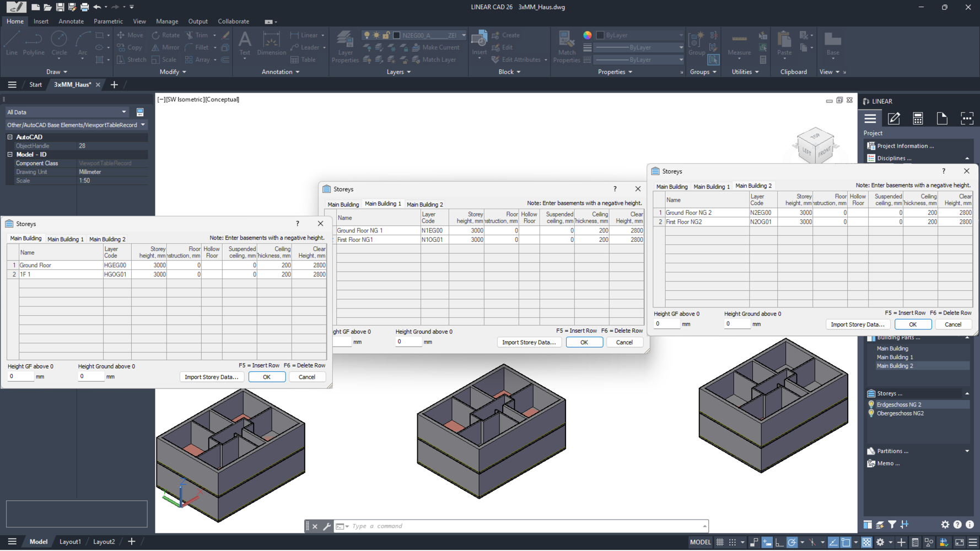Image resolution: width=980 pixels, height=551 pixels.
Task: Open the All Data dropdown
Action: pos(67,112)
